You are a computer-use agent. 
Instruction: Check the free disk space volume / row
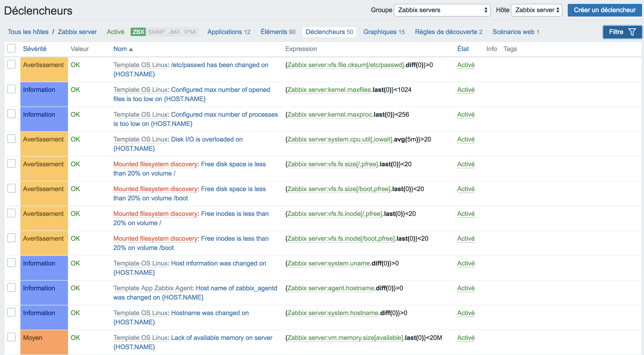11,163
